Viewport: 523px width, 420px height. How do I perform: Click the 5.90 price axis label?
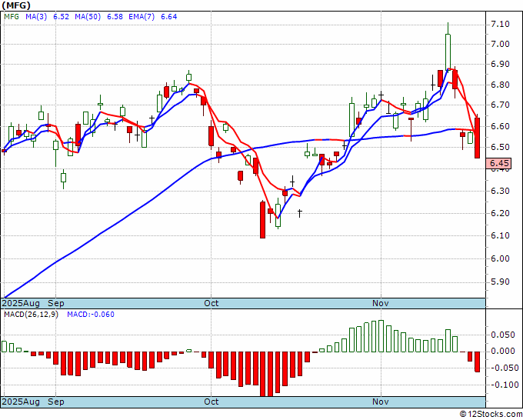500,282
